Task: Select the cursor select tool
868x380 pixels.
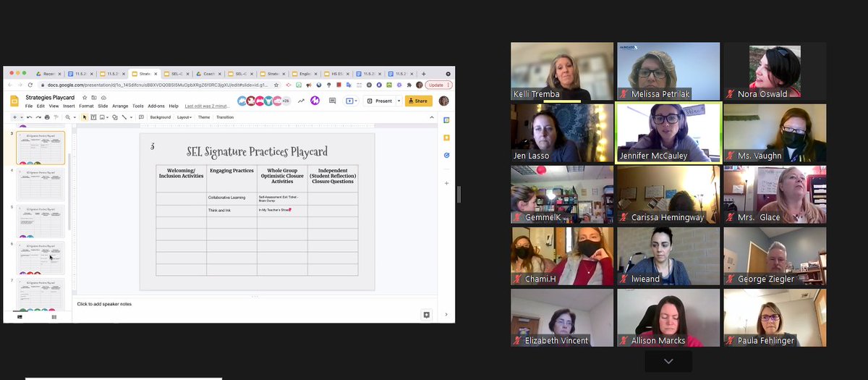Action: [85, 117]
